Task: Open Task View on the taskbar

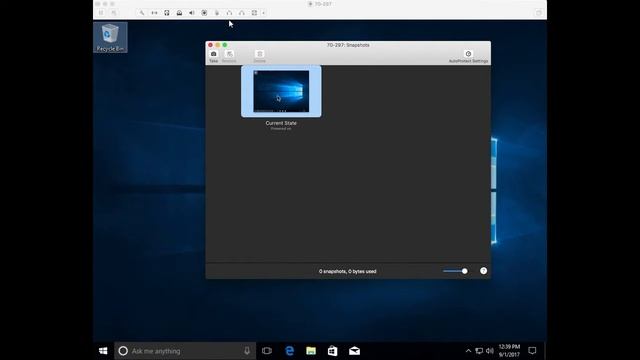Action: 267,351
